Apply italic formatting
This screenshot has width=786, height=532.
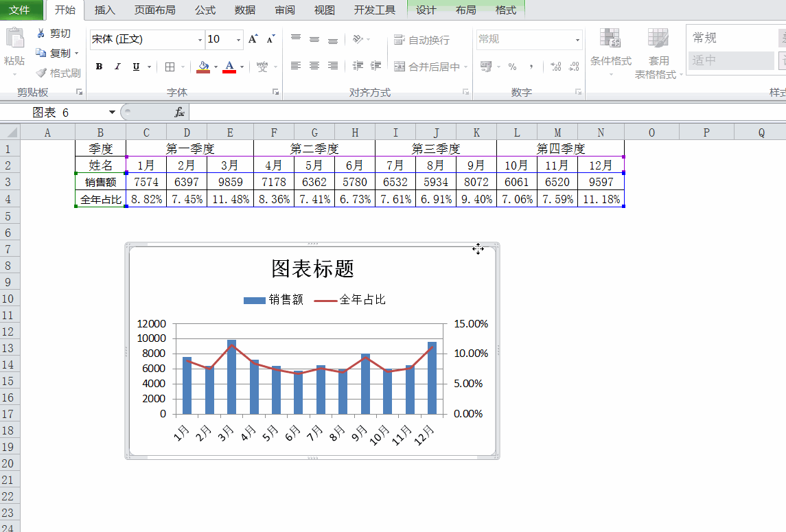[117, 67]
